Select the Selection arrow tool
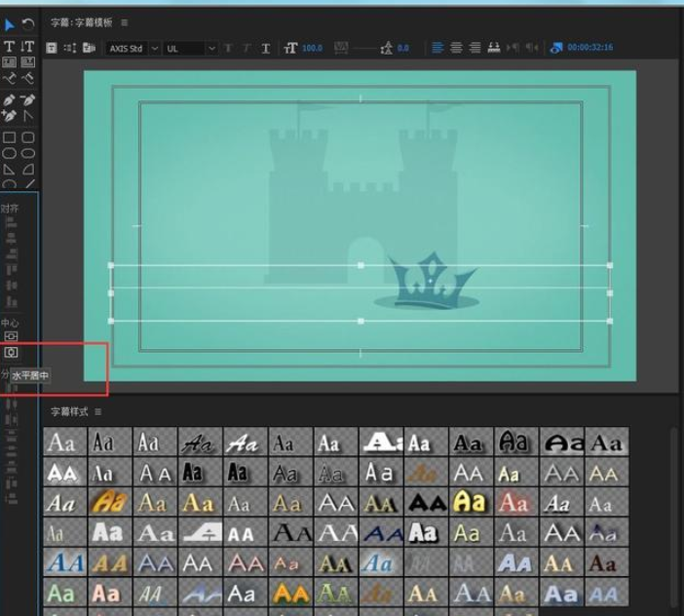The height and width of the screenshot is (616, 684). [x=10, y=24]
